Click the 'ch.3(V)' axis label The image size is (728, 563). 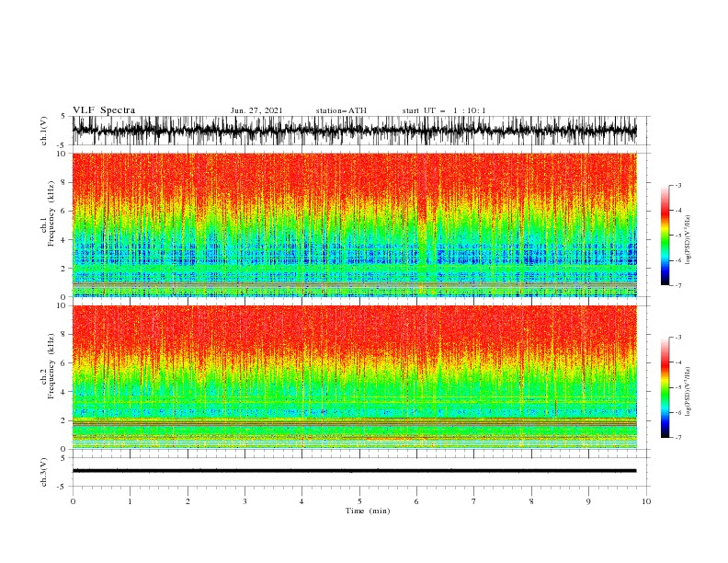44,472
